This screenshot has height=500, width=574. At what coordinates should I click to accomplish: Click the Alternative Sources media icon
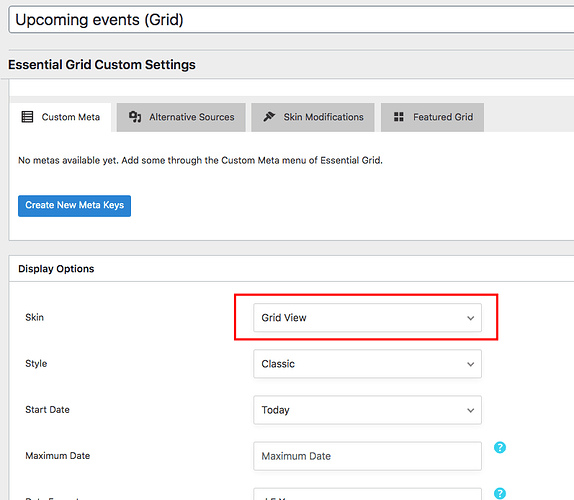(135, 117)
